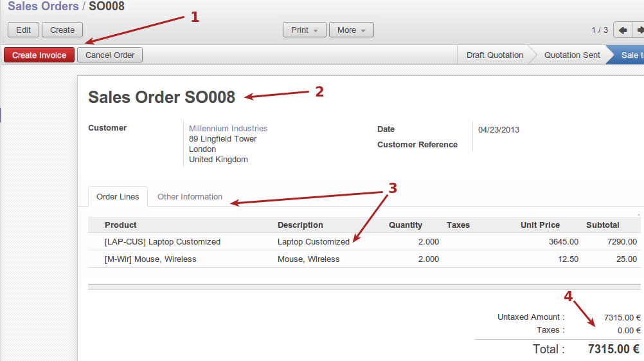The width and height of the screenshot is (644, 361).
Task: Sort by the Subtotal column header
Action: tap(602, 225)
